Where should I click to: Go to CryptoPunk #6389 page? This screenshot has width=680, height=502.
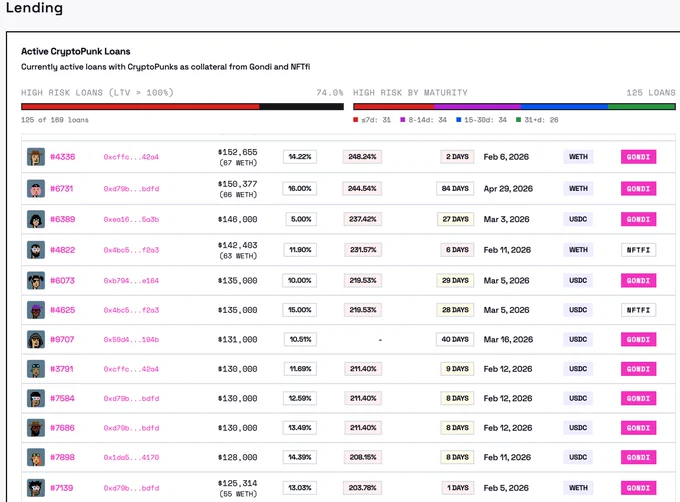coord(62,219)
